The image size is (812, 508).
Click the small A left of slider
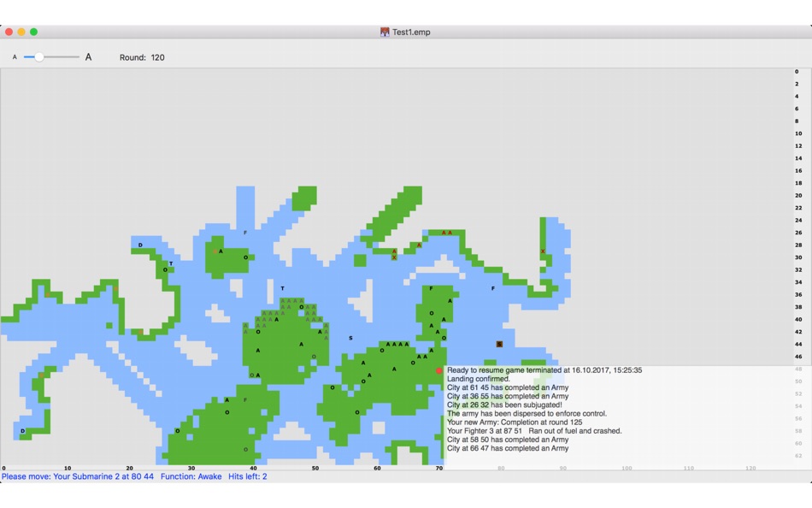tap(15, 57)
